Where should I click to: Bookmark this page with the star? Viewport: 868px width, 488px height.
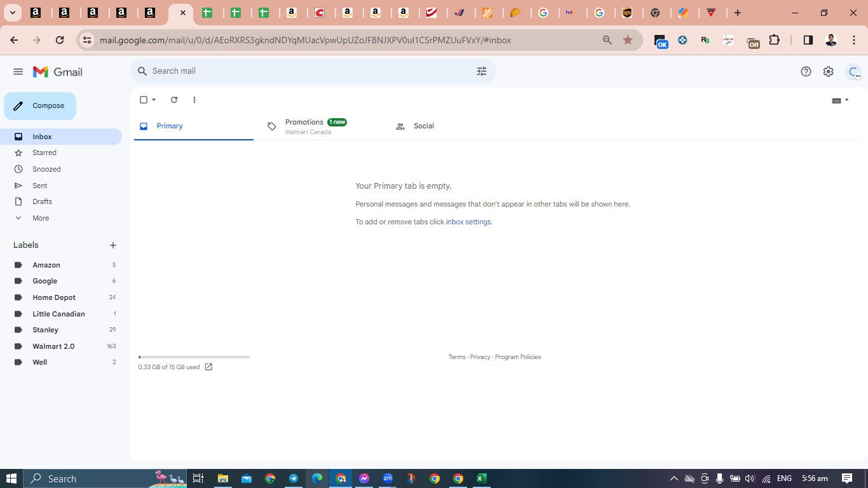(628, 40)
